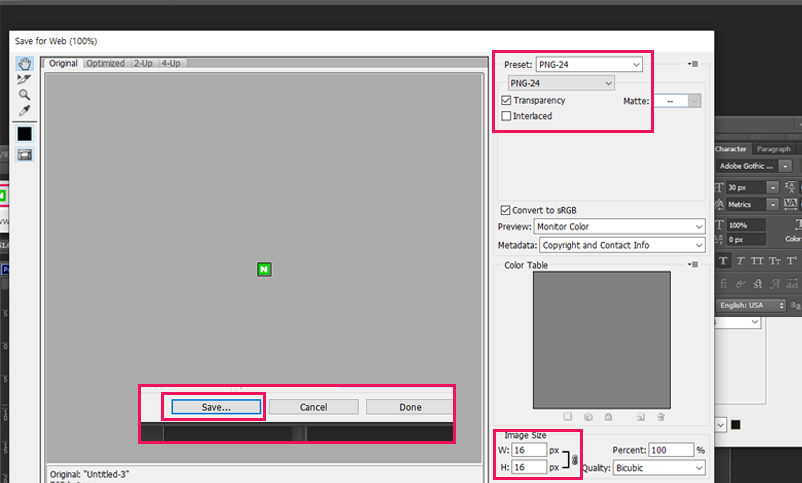The image size is (802, 483).
Task: Open the Metadata dropdown
Action: (622, 245)
